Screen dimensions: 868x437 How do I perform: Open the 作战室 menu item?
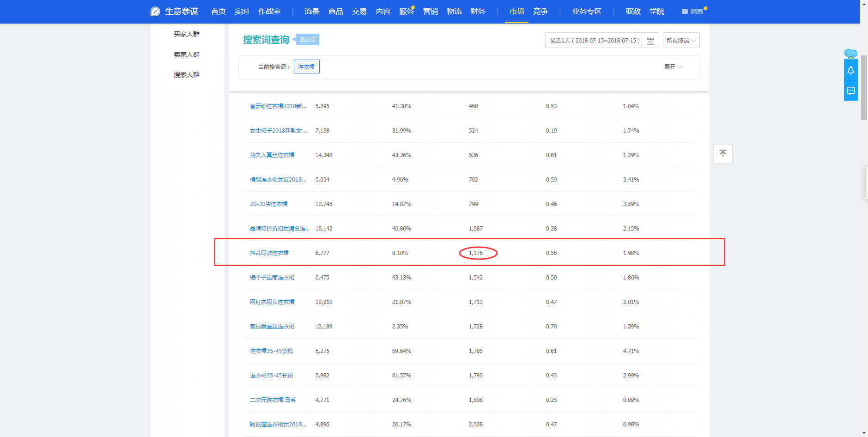point(269,12)
